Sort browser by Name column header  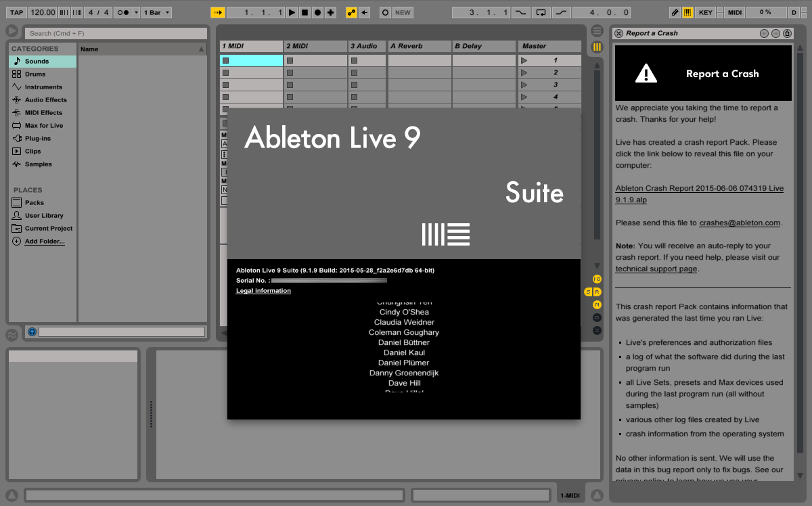point(142,49)
